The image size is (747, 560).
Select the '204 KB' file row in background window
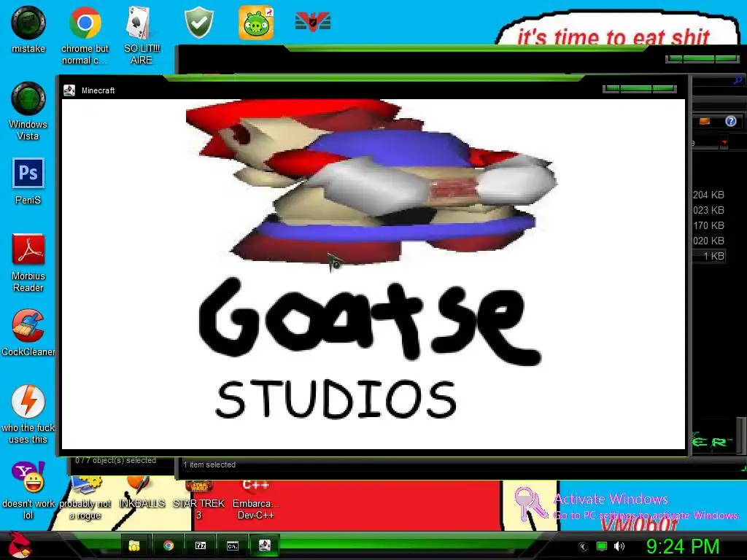tap(708, 195)
